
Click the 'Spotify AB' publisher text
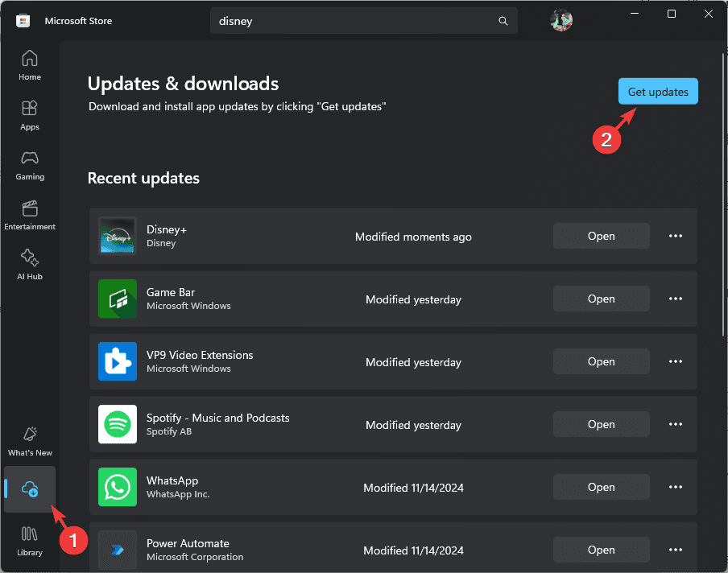coord(169,431)
